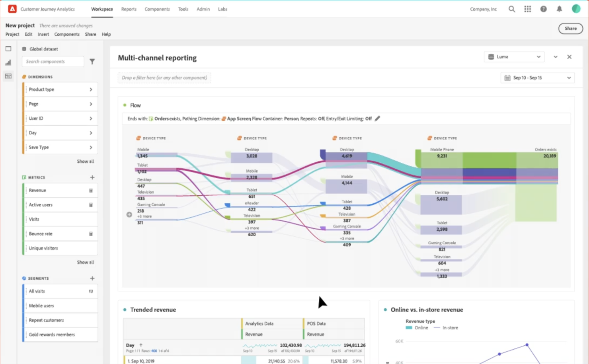
Task: Show all dimensions
Action: 86,162
